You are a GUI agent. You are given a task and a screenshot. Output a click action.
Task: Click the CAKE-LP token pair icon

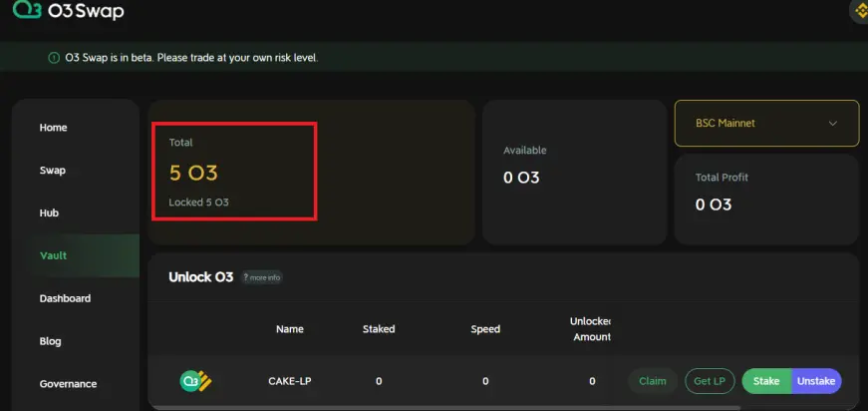[x=196, y=381]
